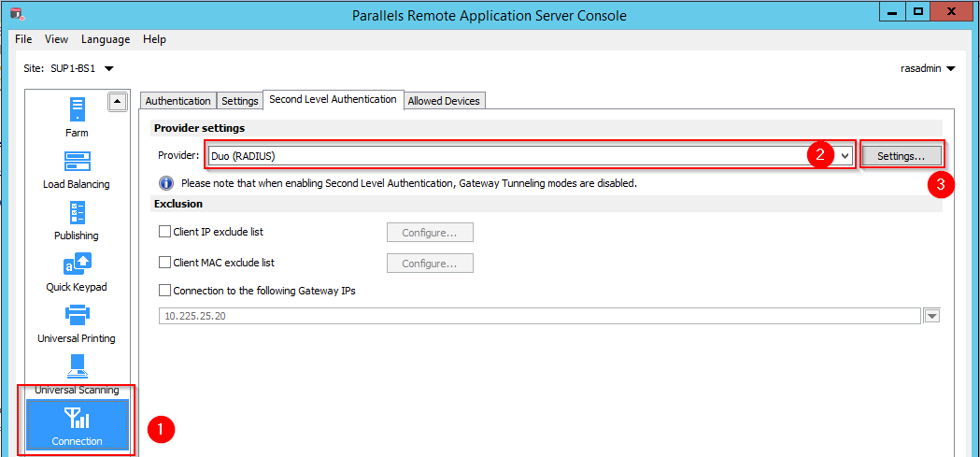Tick Connection to the following Gateway IPs
Screen dimensions: 980x457
[x=165, y=290]
